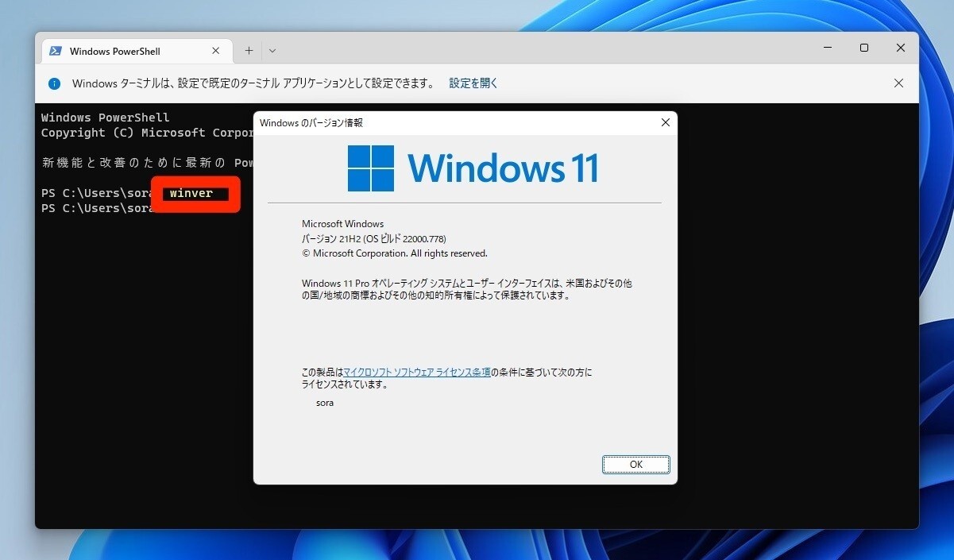Expand the new tab profile dropdown

(x=272, y=51)
